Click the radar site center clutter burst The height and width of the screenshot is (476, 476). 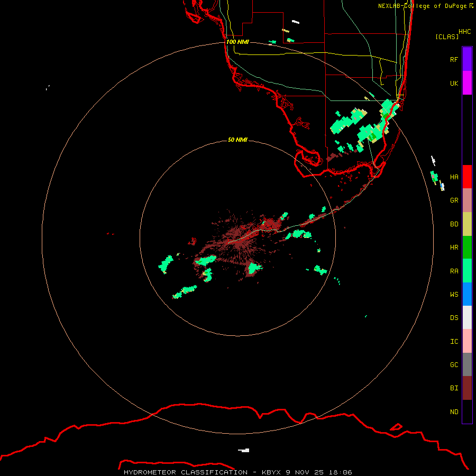pyautogui.click(x=240, y=240)
